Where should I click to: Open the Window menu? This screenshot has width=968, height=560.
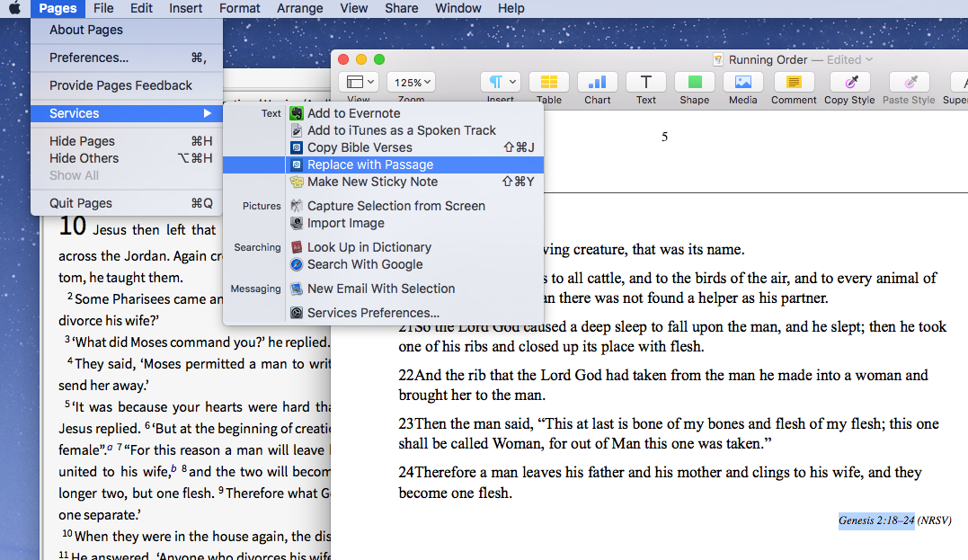pyautogui.click(x=458, y=8)
